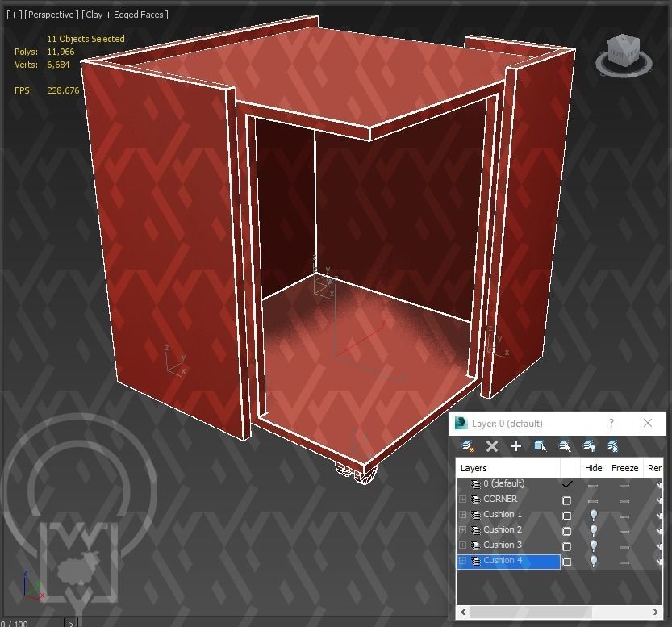Click the help question mark in Layer dialog
Image resolution: width=672 pixels, height=627 pixels.
pos(611,424)
